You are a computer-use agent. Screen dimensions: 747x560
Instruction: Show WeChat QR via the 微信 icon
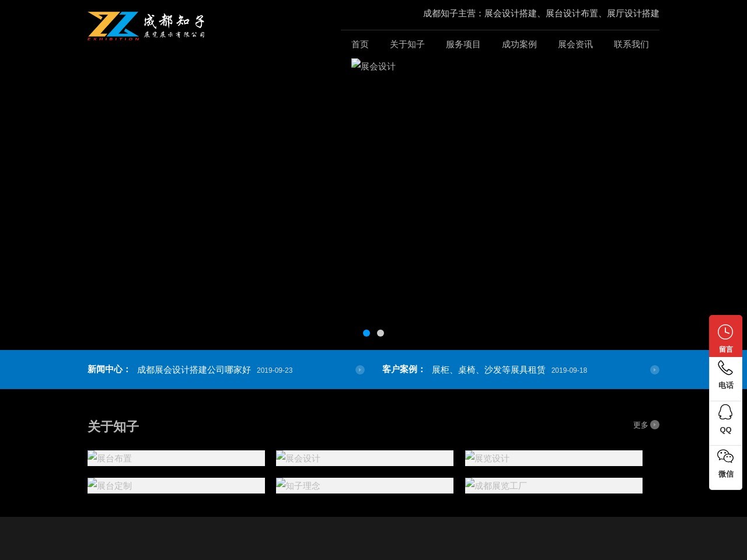(725, 456)
